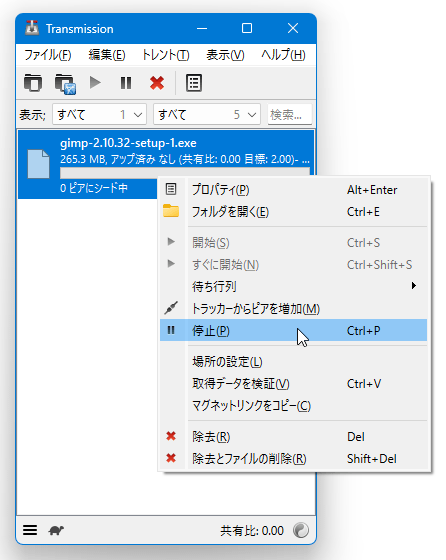The height and width of the screenshot is (560, 446).
Task: Minimize the Transmission window
Action: pos(202,28)
